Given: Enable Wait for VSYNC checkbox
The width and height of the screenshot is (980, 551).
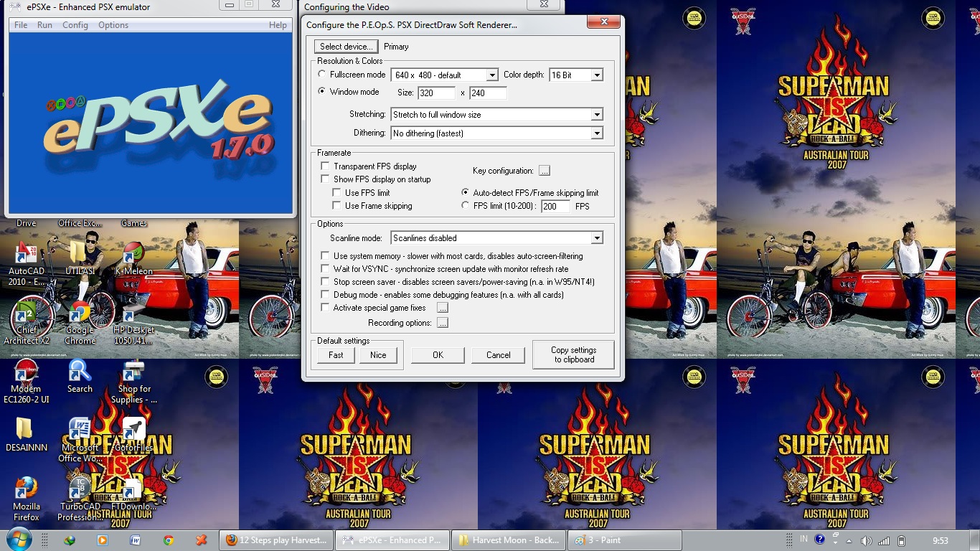Looking at the screenshot, I should click(326, 268).
